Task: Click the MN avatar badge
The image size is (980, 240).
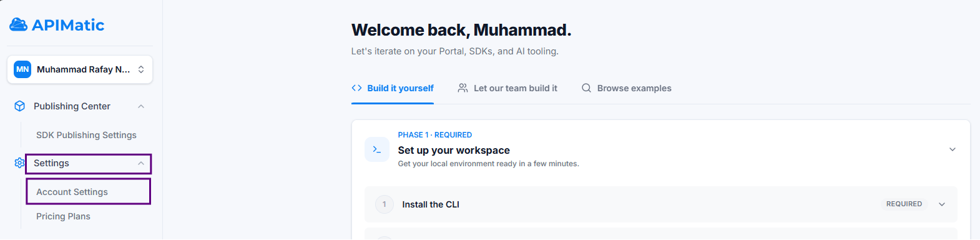Action: click(22, 69)
